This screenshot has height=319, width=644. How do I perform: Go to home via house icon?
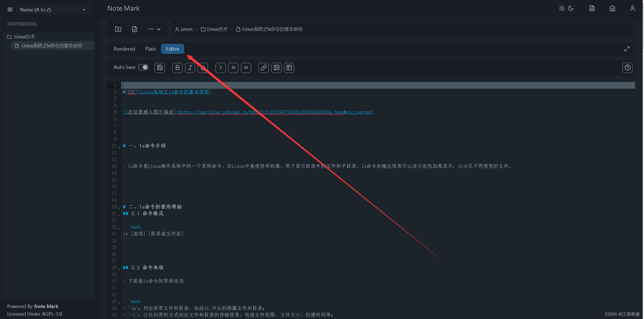tap(612, 8)
